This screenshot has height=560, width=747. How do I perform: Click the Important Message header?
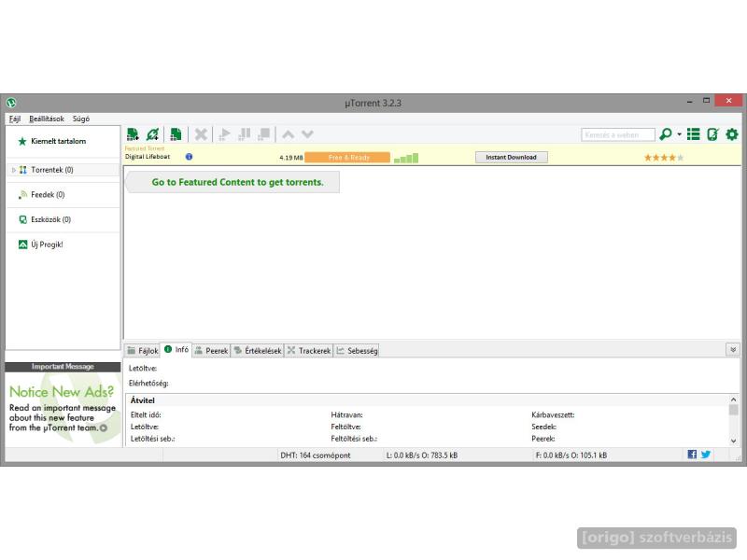(x=63, y=367)
